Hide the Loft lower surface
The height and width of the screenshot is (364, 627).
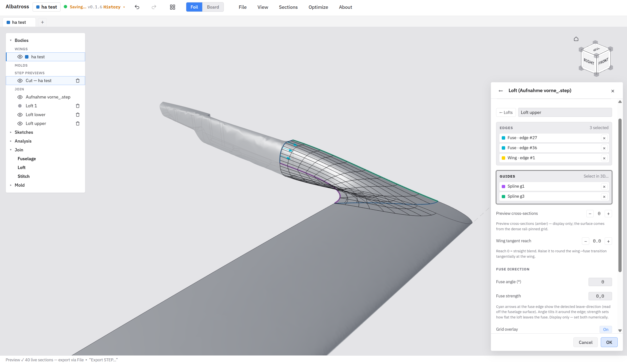tap(20, 115)
